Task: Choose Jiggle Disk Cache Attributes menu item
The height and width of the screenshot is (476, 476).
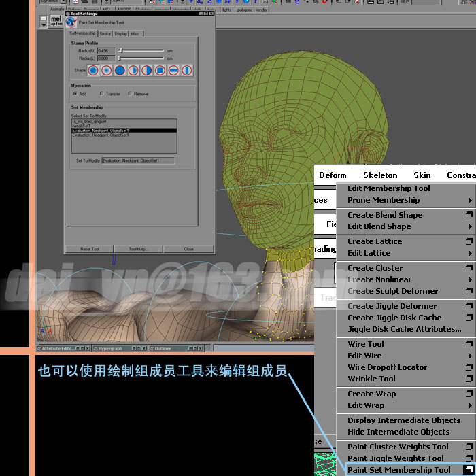Action: click(405, 329)
